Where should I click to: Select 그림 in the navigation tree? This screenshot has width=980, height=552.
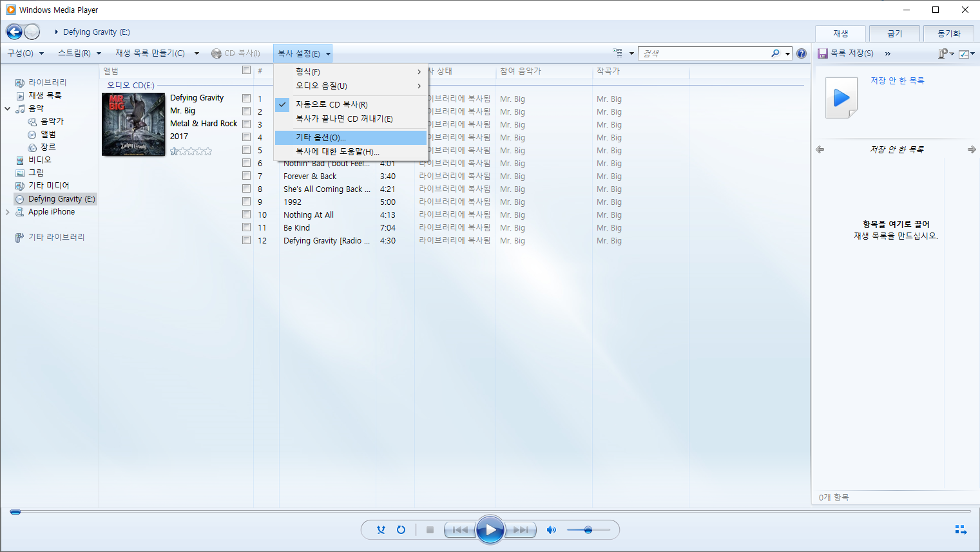(x=35, y=173)
